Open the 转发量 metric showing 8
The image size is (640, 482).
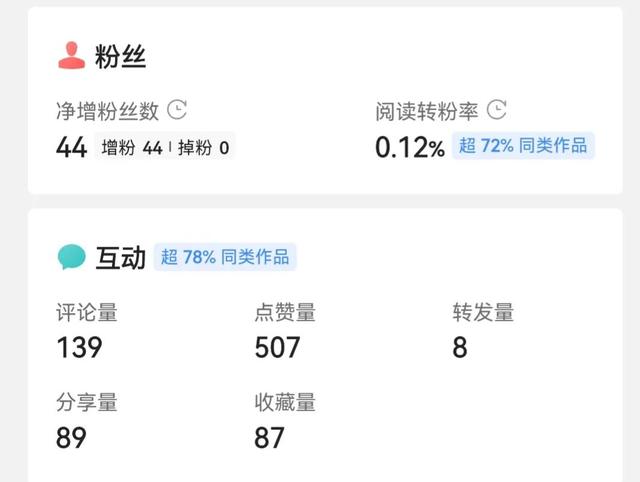(x=460, y=347)
